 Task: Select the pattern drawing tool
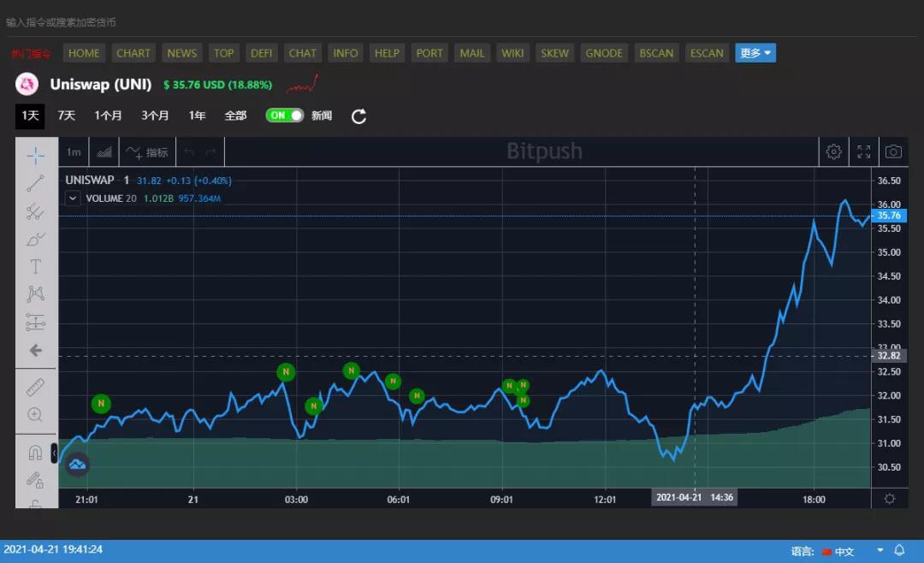pos(35,293)
